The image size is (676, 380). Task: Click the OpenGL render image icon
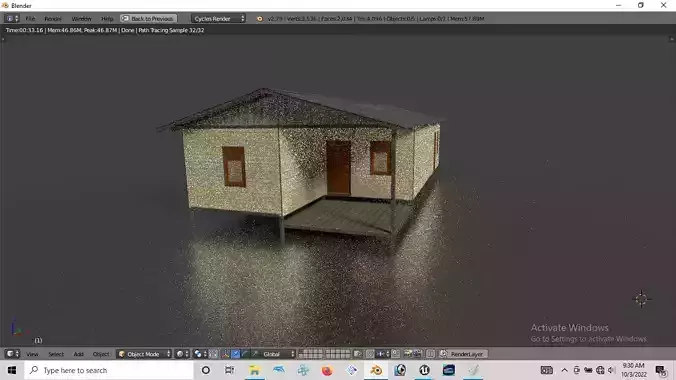coord(407,354)
